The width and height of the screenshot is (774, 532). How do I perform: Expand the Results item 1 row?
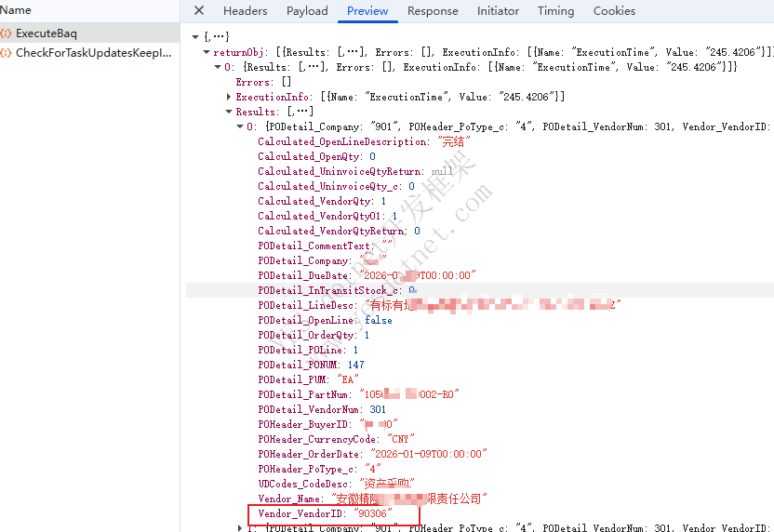pos(240,527)
